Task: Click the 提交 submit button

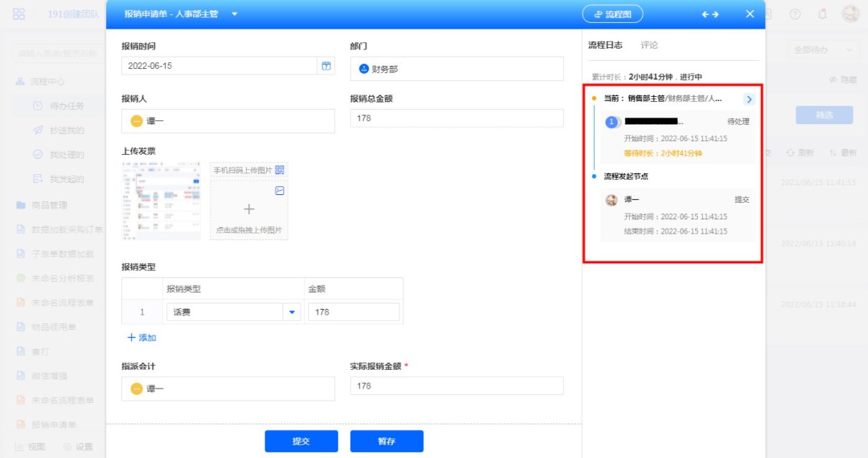Action: [x=301, y=442]
